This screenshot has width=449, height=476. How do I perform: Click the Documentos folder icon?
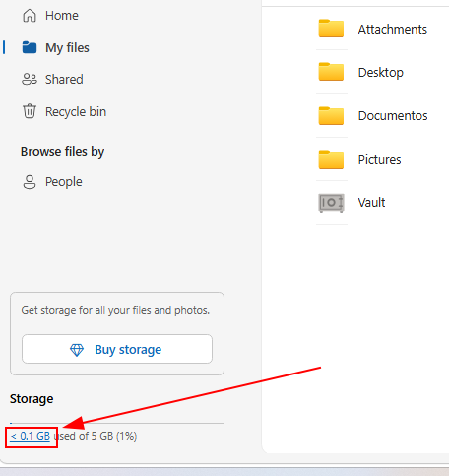(331, 116)
